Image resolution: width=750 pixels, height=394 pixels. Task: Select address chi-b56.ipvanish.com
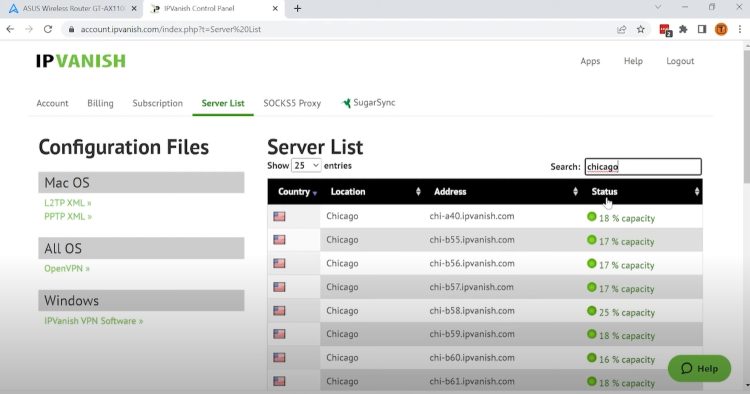coord(472,263)
